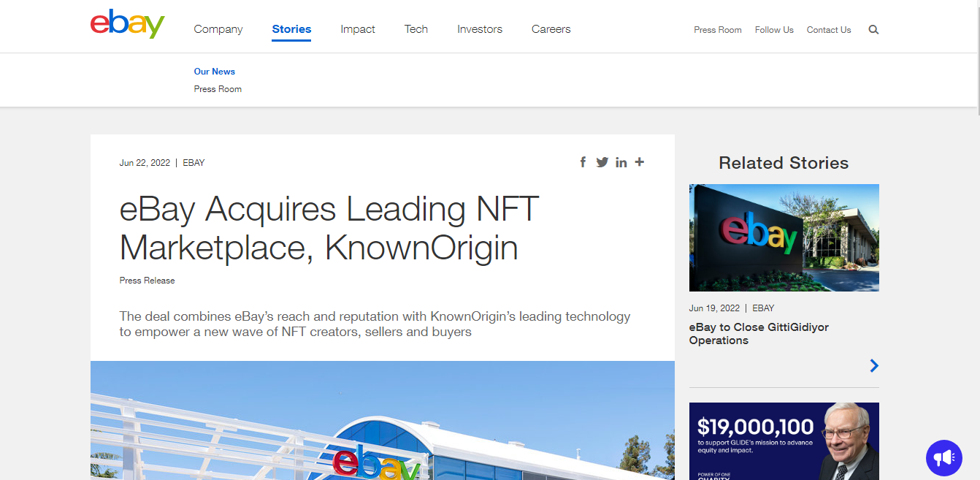Click the article subheading about the deal
This screenshot has width=980, height=480.
click(x=375, y=324)
